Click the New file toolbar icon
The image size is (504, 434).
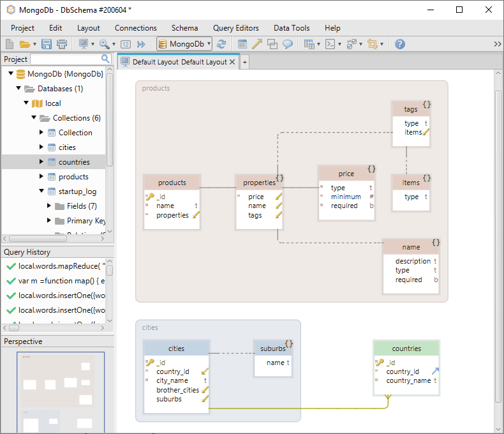[x=10, y=44]
